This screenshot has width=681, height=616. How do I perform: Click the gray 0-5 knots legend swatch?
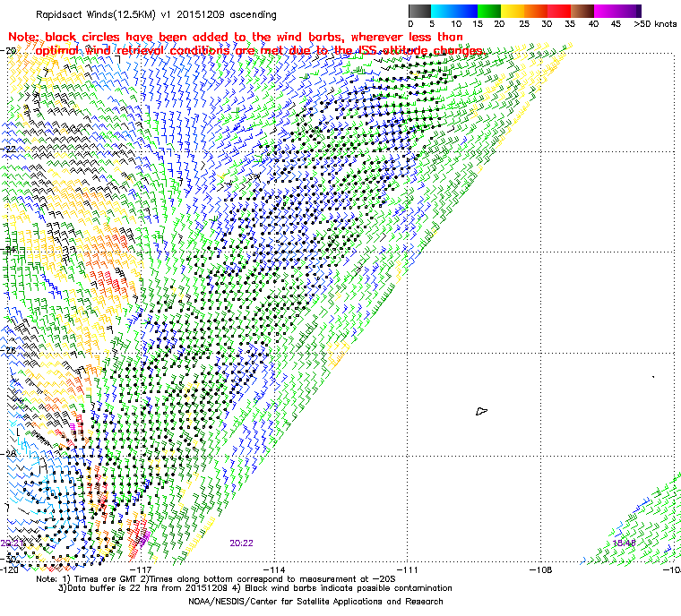[419, 11]
